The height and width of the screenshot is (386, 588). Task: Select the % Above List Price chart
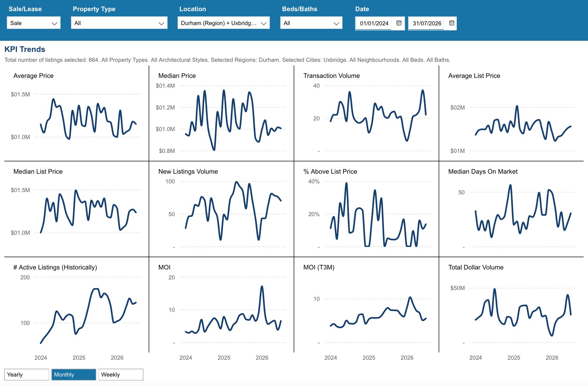[x=366, y=209]
